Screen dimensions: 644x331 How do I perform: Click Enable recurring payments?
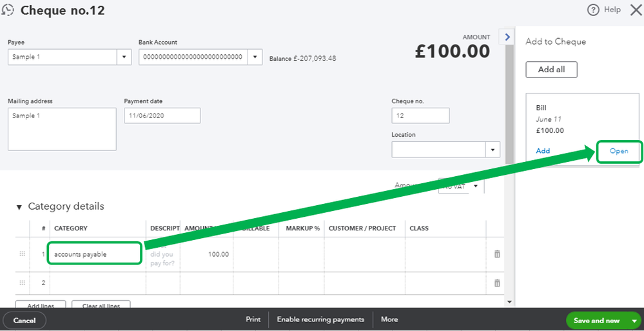click(321, 319)
